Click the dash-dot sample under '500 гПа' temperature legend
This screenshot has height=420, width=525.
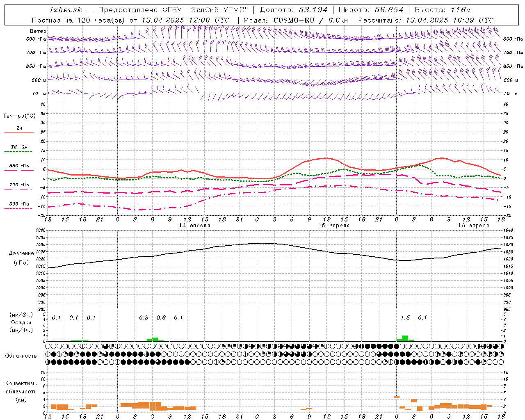click(x=19, y=209)
